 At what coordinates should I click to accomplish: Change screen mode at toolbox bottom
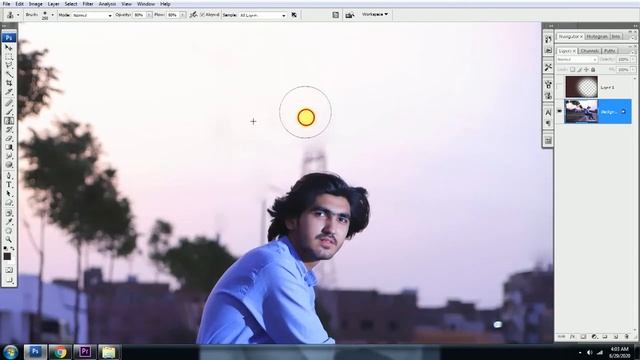[x=9, y=280]
